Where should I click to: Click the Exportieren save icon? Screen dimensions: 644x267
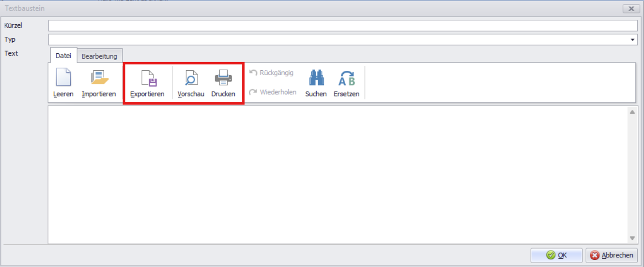click(147, 79)
